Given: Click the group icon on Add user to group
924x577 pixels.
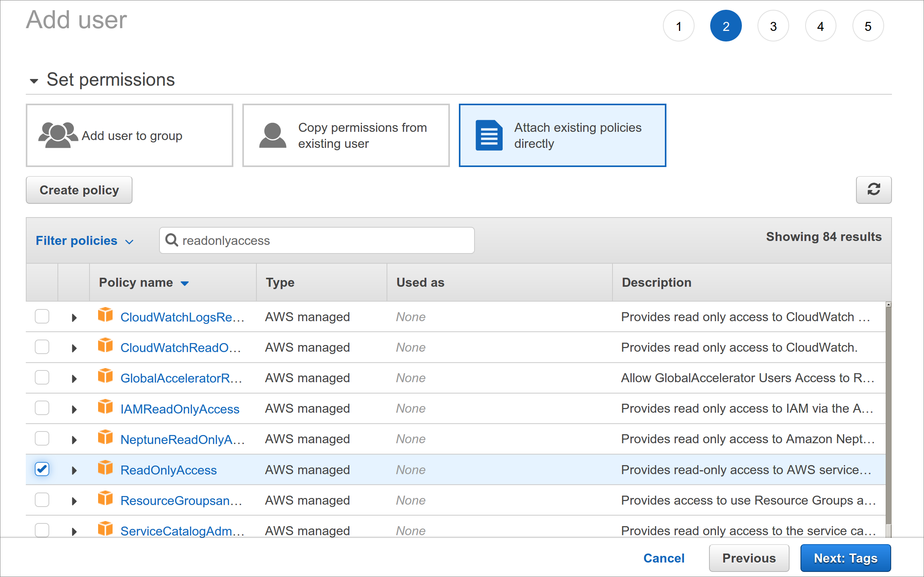Looking at the screenshot, I should point(58,135).
